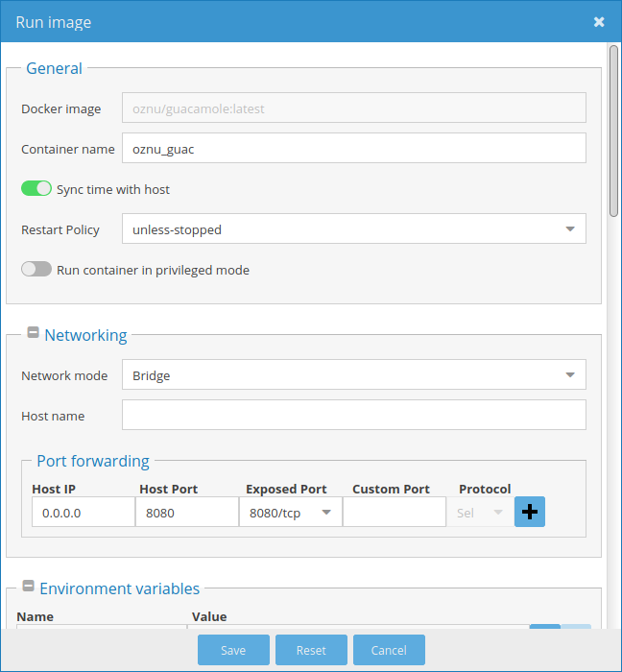Close the Run image dialog
Screen dimensions: 622x672
coord(599,22)
